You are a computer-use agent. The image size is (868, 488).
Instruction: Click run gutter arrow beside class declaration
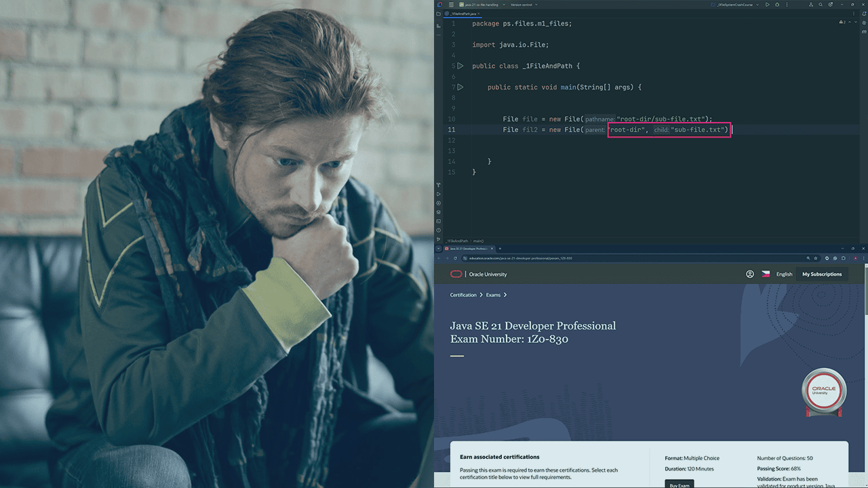pyautogui.click(x=460, y=66)
